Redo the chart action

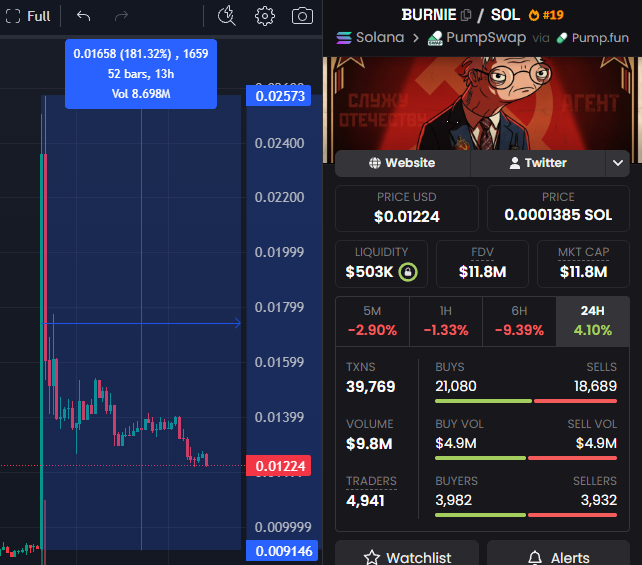121,16
